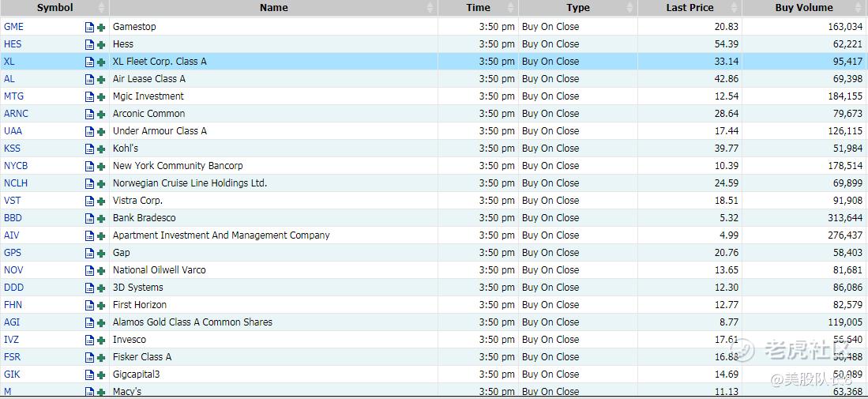Add Invesco using the plus icon
Viewport: 868px width, 399px height.
(x=101, y=341)
